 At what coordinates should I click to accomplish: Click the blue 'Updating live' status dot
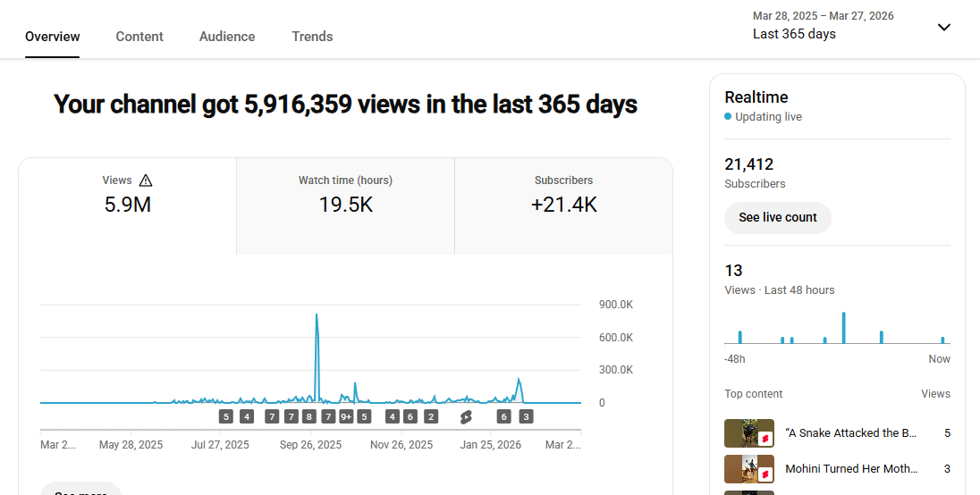tap(728, 117)
